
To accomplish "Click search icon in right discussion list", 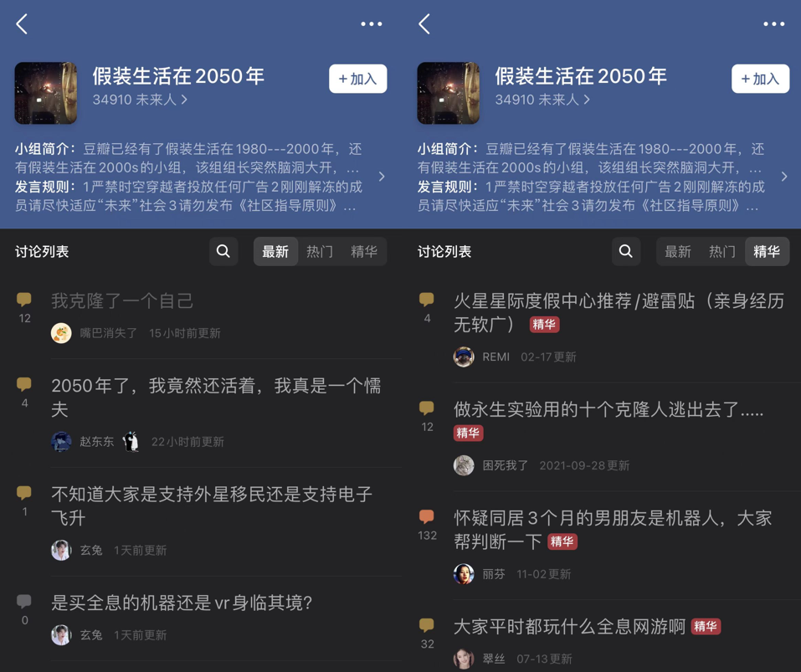I will 626,251.
